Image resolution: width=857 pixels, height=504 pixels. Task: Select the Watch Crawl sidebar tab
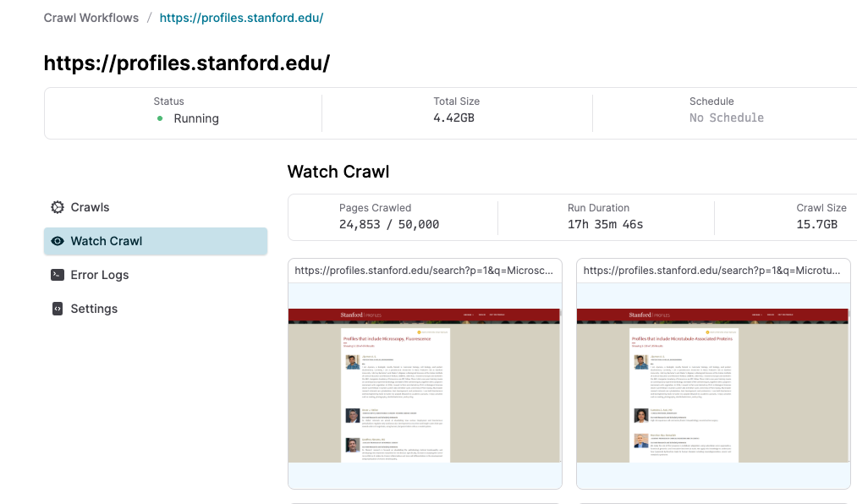155,241
